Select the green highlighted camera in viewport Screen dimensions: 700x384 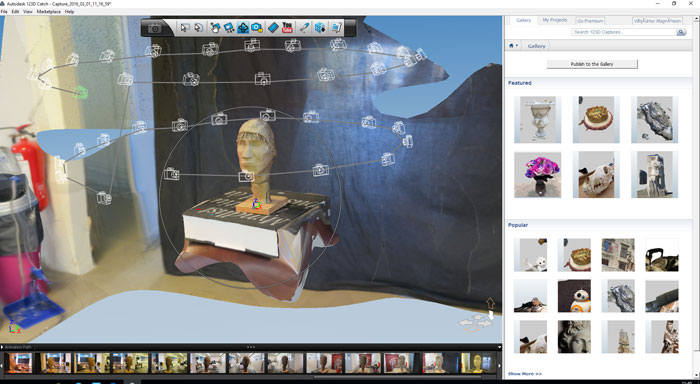(81, 92)
